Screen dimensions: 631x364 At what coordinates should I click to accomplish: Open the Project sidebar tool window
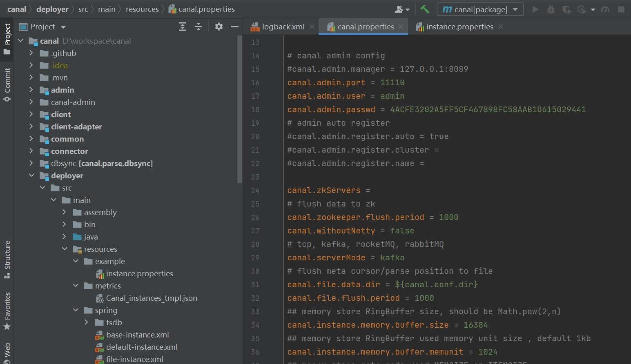click(x=7, y=39)
